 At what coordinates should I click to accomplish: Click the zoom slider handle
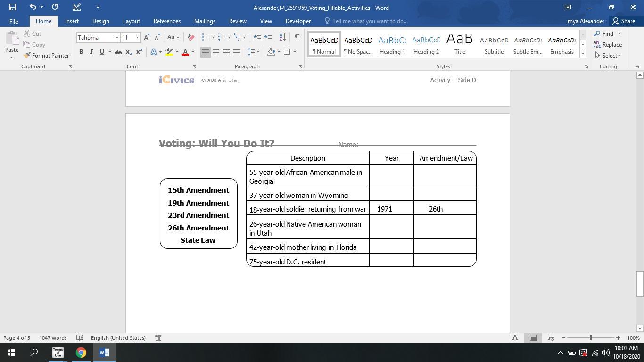[x=590, y=338]
